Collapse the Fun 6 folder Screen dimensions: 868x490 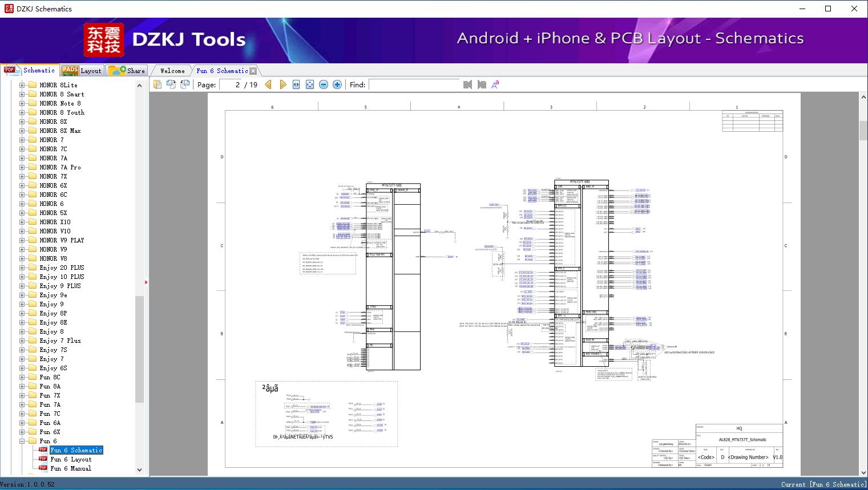tap(22, 441)
